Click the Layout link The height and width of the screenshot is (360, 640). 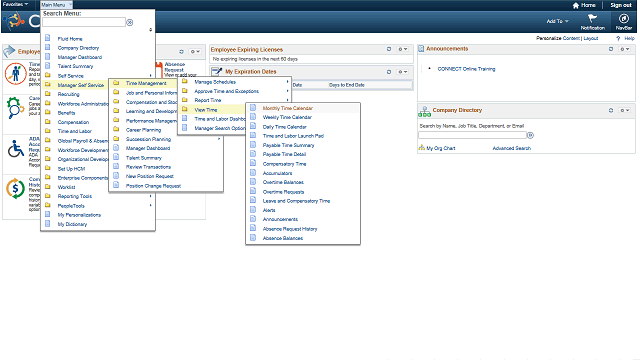[x=591, y=38]
